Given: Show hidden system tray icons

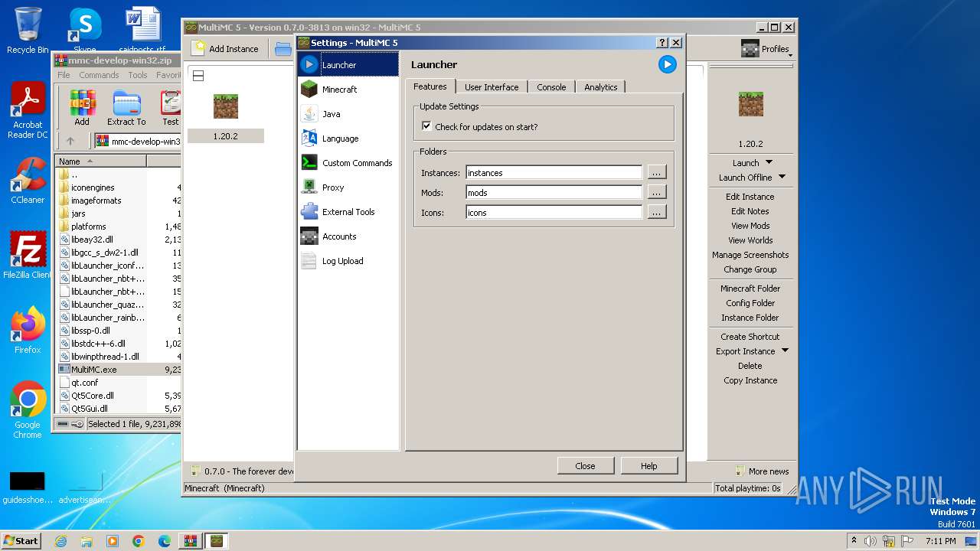Looking at the screenshot, I should point(854,540).
